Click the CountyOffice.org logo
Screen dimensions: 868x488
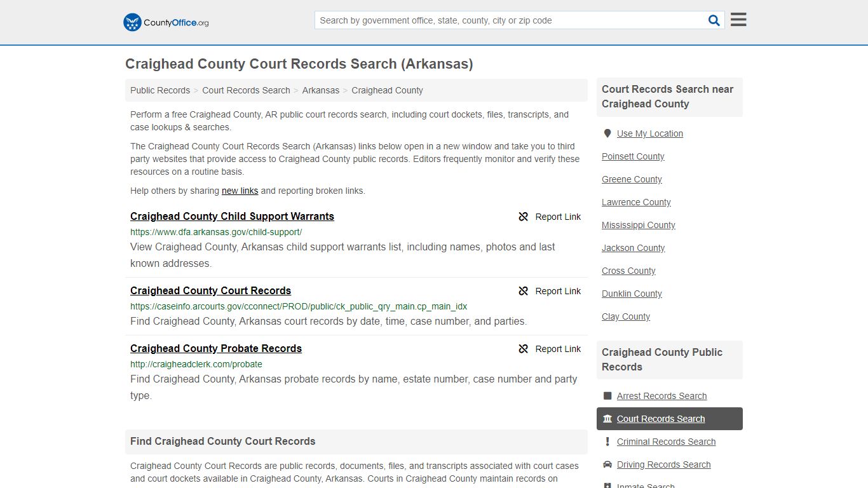click(x=166, y=22)
